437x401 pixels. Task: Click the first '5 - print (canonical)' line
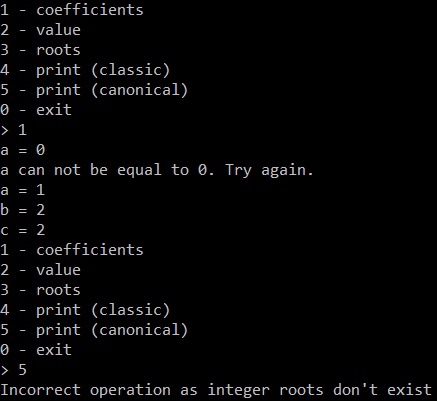(94, 90)
